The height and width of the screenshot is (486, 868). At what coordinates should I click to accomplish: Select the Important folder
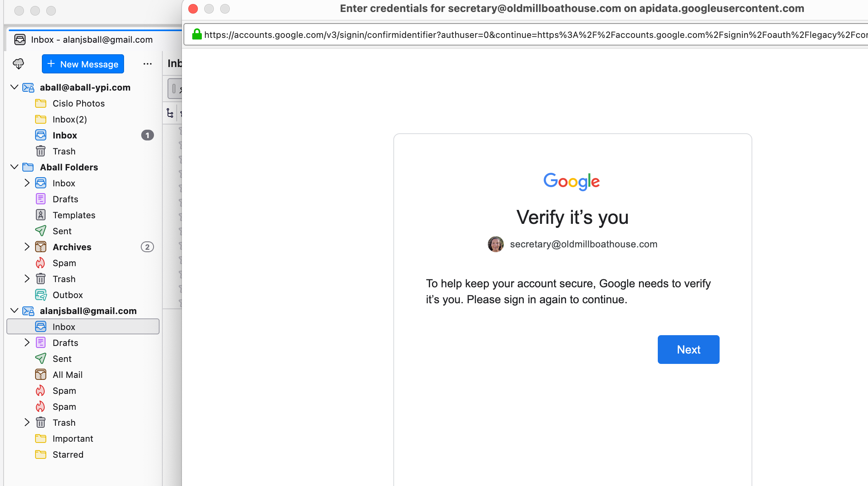[x=73, y=439]
